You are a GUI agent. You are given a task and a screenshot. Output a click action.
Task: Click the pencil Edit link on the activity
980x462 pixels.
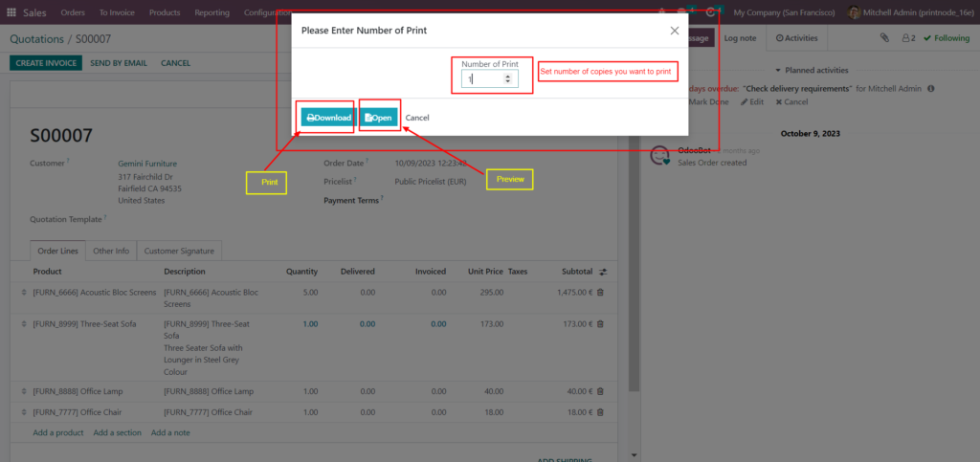tap(752, 101)
